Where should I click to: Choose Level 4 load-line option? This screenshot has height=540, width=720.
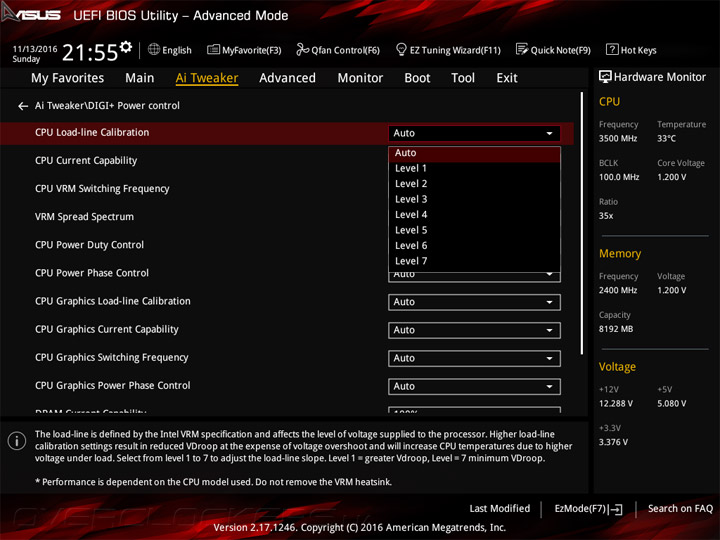point(474,215)
